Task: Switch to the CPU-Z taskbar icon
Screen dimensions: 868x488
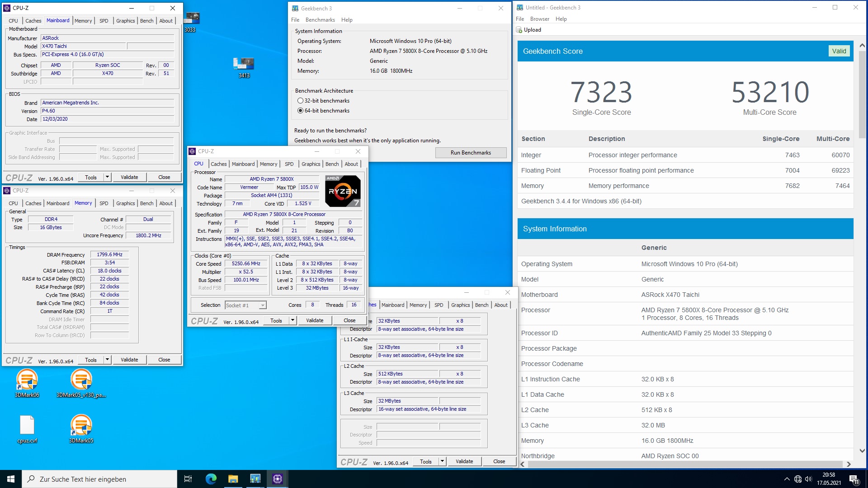Action: (x=277, y=479)
